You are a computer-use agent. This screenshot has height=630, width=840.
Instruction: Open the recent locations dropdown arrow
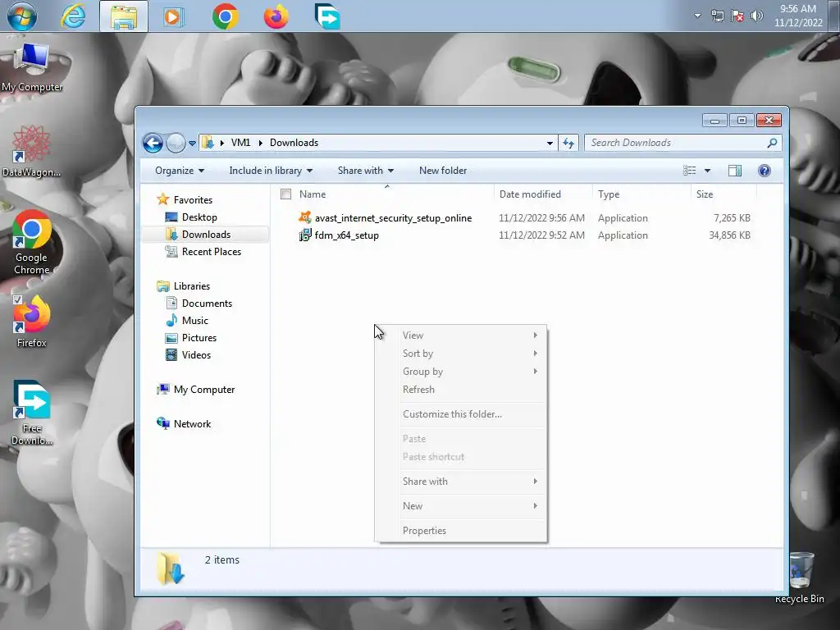[192, 143]
